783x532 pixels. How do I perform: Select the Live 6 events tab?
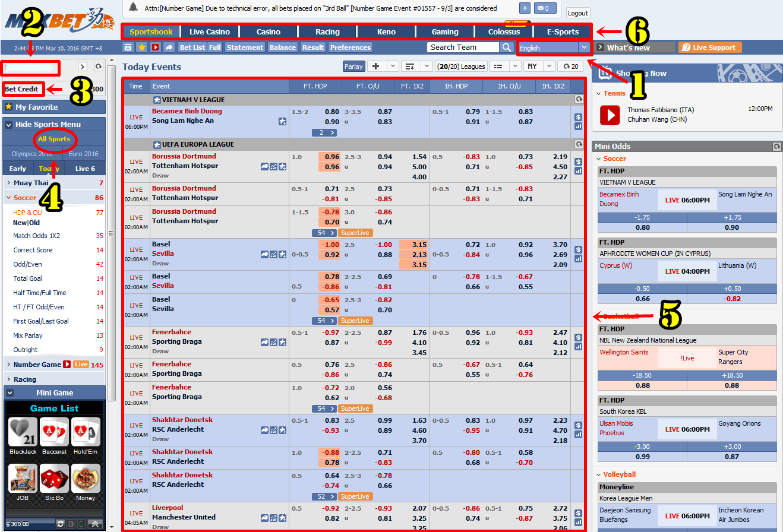pyautogui.click(x=85, y=169)
